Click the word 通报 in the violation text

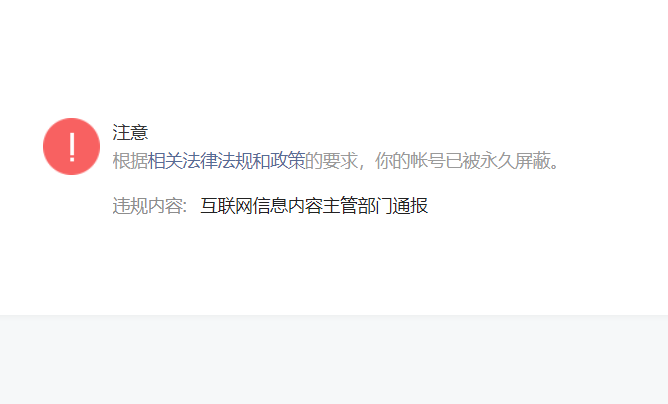click(x=411, y=206)
